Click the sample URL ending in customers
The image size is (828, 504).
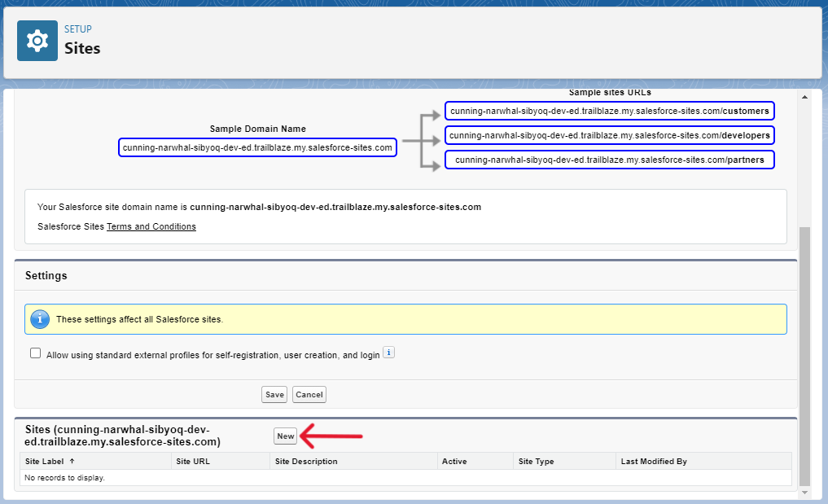pyautogui.click(x=610, y=111)
